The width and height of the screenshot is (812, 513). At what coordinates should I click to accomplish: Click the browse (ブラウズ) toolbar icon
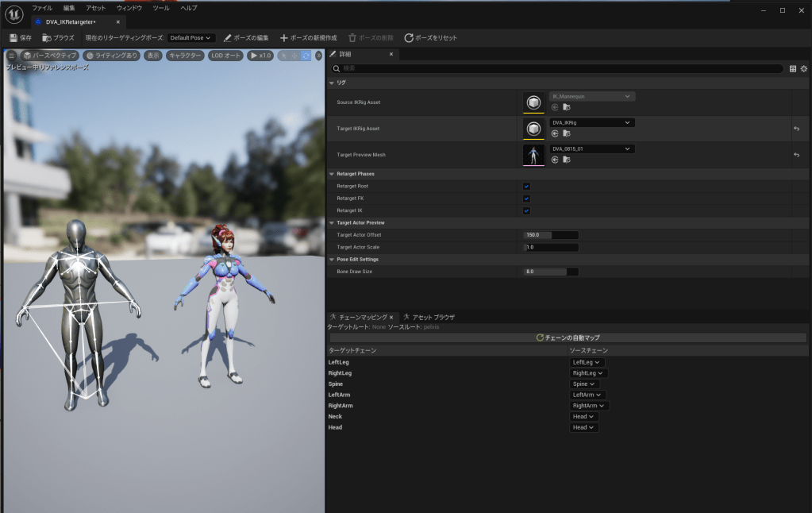[47, 38]
